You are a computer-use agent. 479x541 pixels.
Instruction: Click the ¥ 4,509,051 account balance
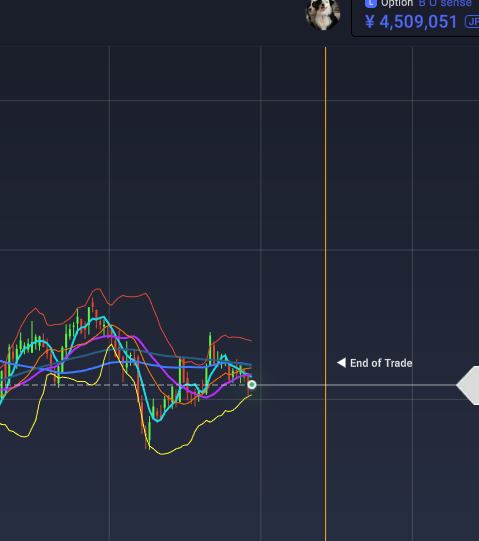(x=411, y=22)
